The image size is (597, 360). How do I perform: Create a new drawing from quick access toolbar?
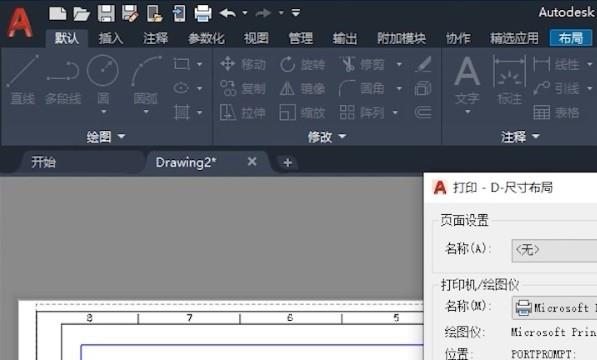pyautogui.click(x=57, y=13)
